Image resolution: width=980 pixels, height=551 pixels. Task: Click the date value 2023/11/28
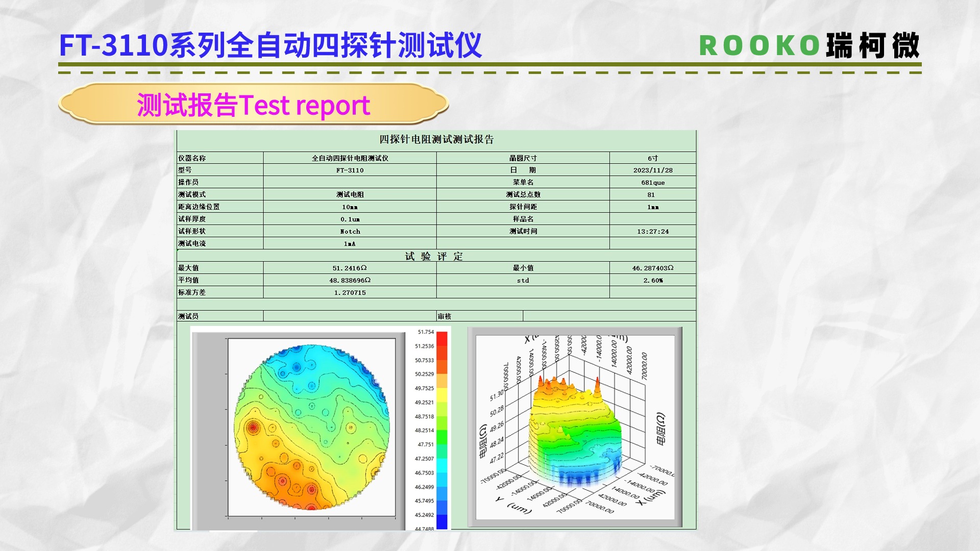[x=653, y=170]
